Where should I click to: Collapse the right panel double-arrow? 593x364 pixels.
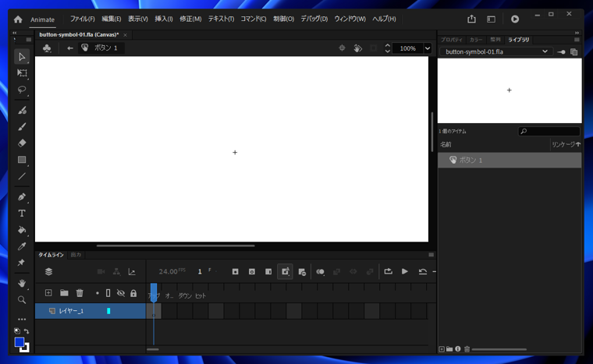(577, 33)
